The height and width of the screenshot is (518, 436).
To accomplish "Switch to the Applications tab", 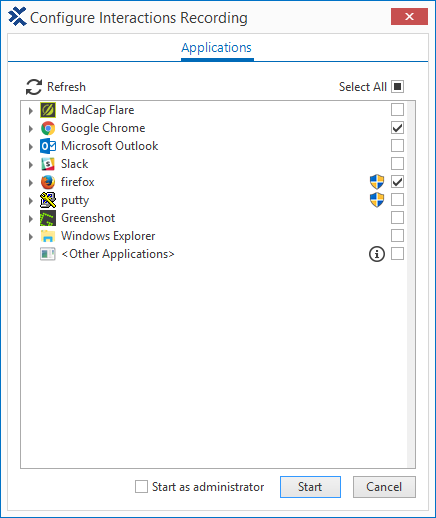I will click(x=217, y=48).
